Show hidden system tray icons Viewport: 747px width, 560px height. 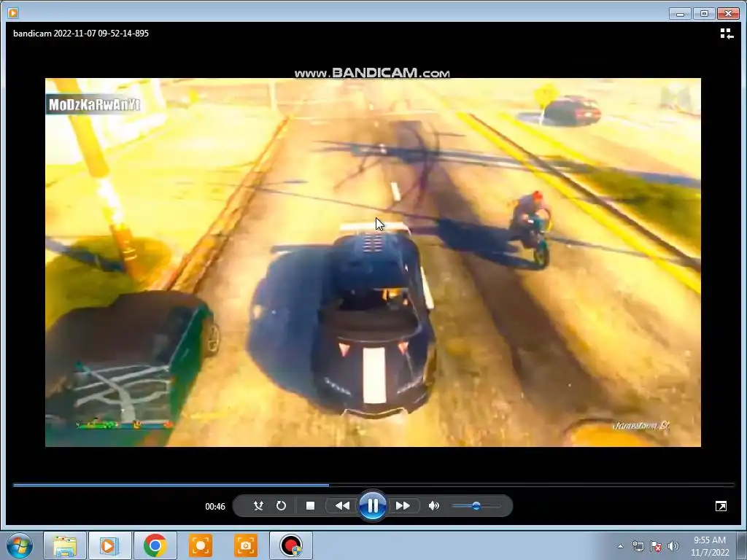tap(620, 546)
